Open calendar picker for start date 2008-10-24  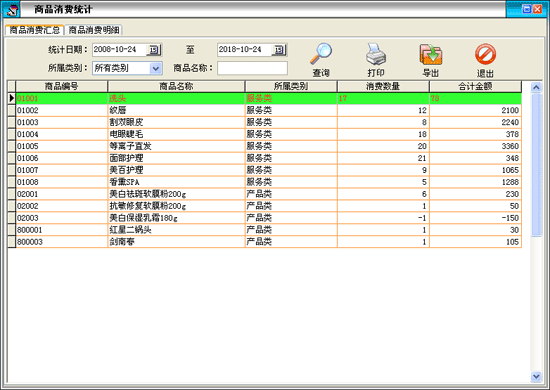pos(154,50)
